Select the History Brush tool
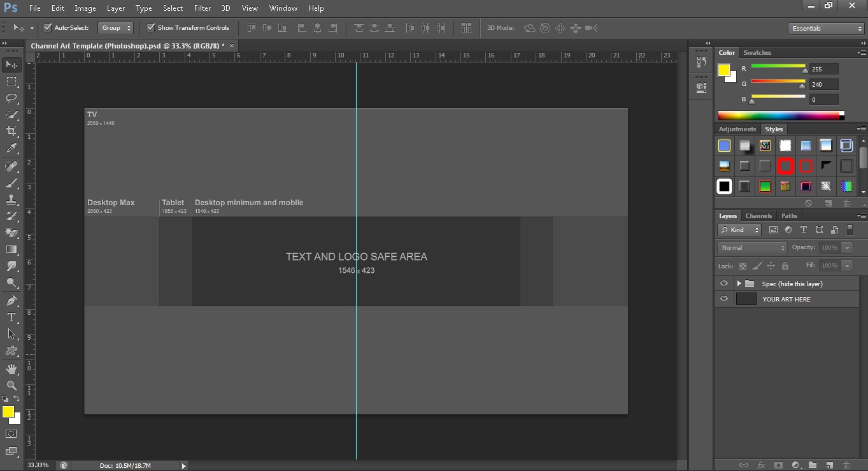This screenshot has width=868, height=471. pos(11,216)
